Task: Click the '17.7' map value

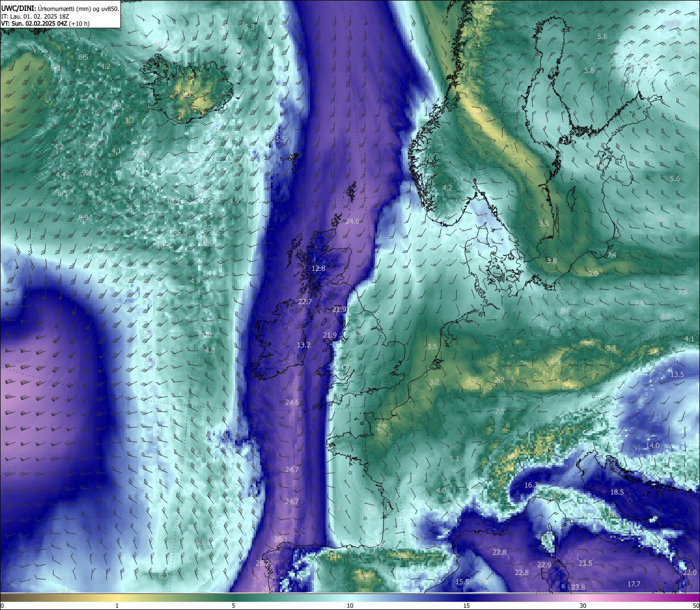Action: click(634, 584)
